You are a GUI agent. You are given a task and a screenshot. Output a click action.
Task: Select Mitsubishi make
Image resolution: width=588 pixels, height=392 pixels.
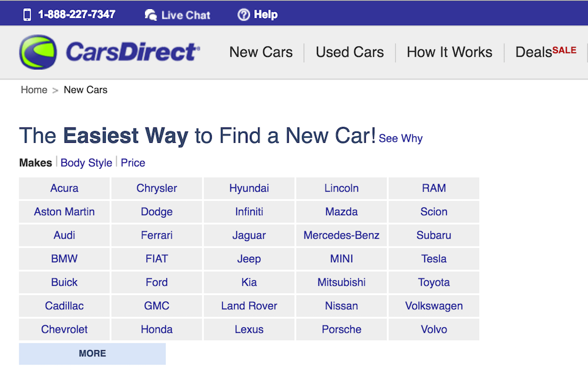(341, 282)
